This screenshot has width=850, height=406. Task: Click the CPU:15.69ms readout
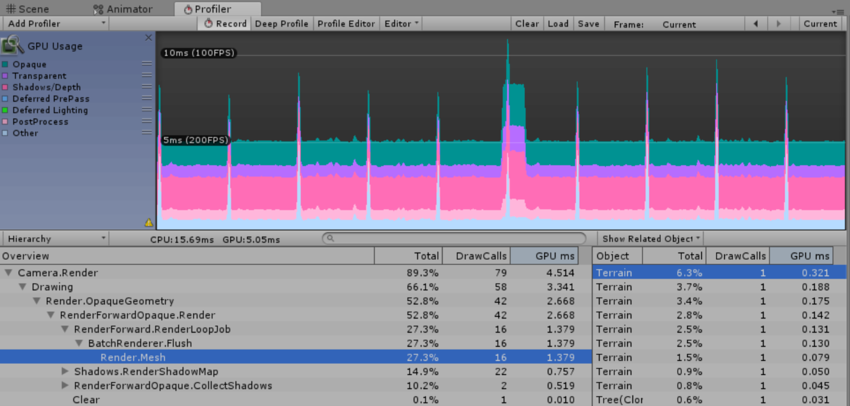coord(182,239)
